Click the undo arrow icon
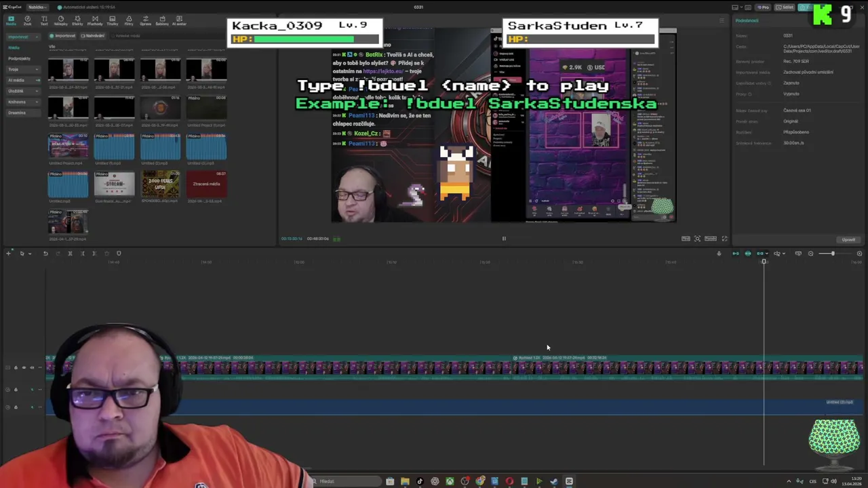The width and height of the screenshot is (868, 488). tap(45, 253)
